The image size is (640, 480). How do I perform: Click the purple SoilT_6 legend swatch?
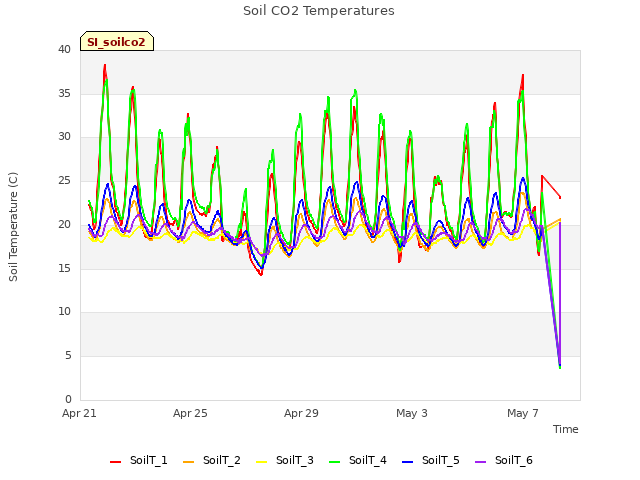pyautogui.click(x=481, y=462)
